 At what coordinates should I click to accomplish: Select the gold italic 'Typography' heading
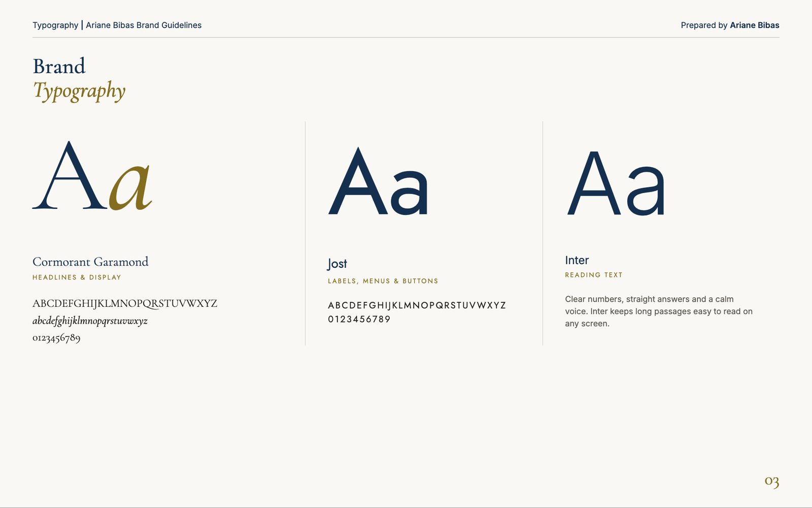79,91
